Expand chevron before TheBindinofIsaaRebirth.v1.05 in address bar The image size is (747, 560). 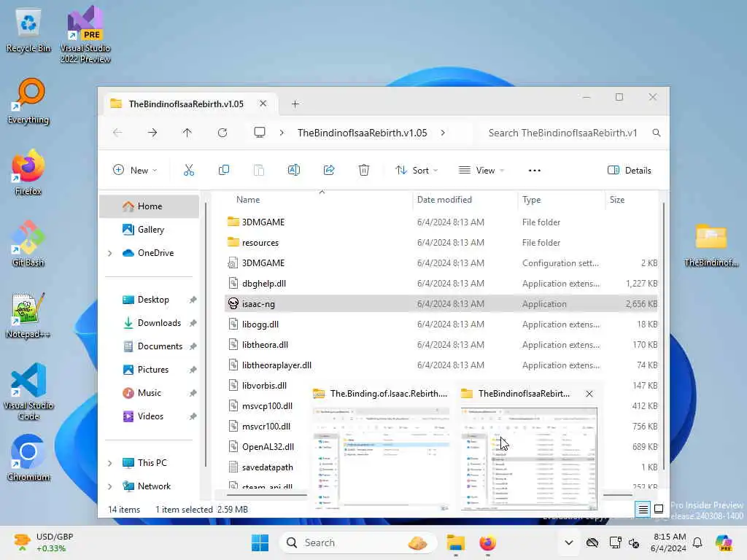coord(282,133)
